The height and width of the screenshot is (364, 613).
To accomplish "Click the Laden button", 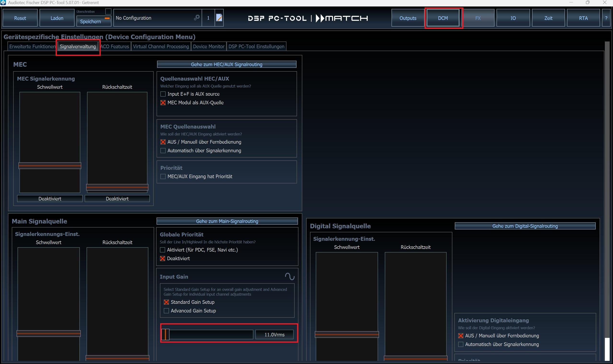I will [x=57, y=18].
